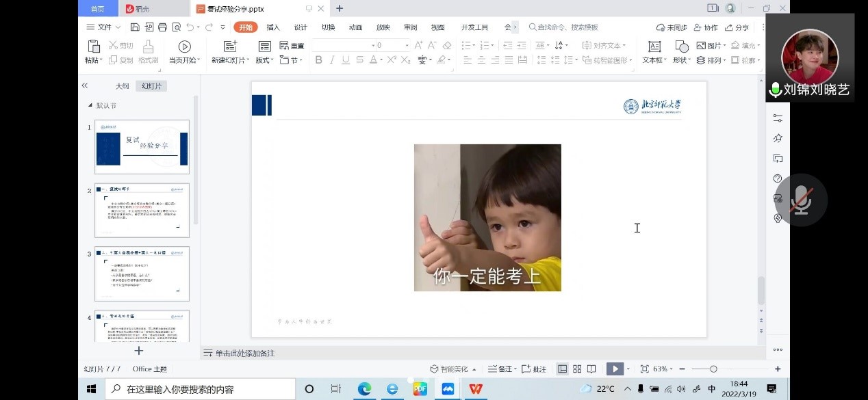Collapse the 默认节 section in slide panel

[x=90, y=106]
